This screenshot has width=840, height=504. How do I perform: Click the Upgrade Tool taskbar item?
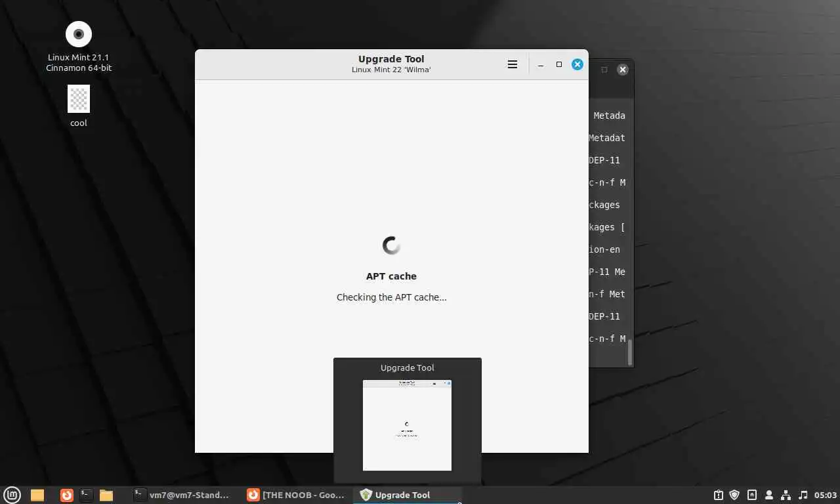pyautogui.click(x=408, y=495)
